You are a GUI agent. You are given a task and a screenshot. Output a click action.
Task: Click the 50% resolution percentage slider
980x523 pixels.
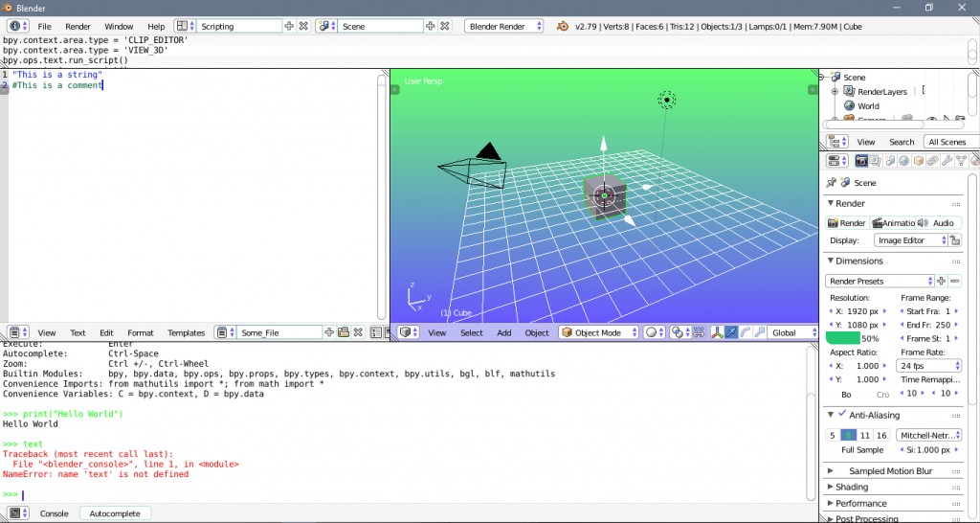858,338
